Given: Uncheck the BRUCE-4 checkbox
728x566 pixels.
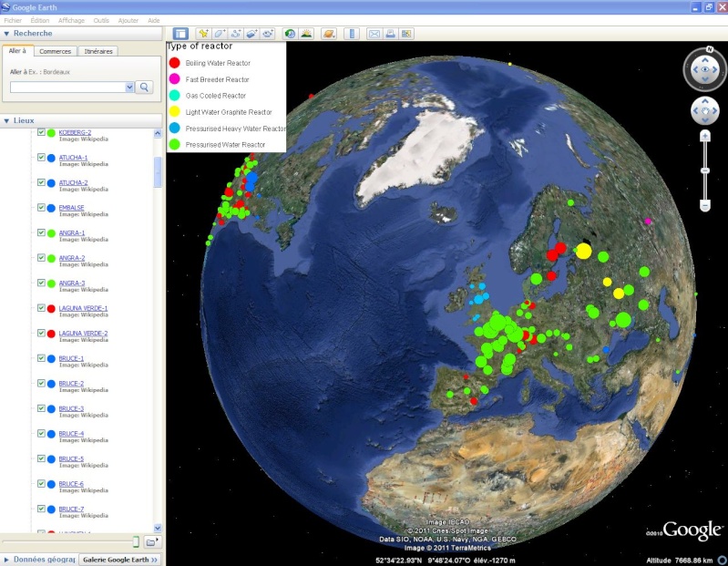Looking at the screenshot, I should [41, 433].
